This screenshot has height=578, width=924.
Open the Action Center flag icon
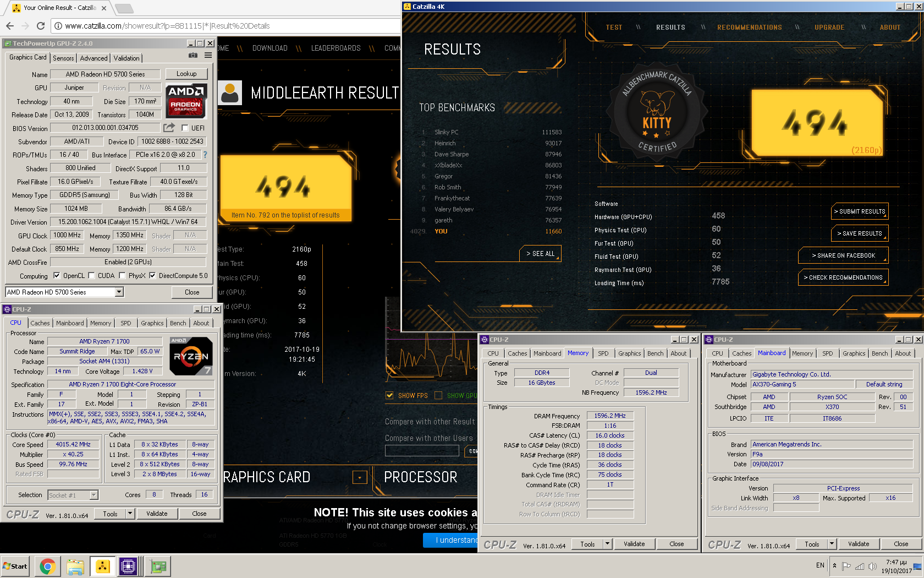tap(846, 566)
